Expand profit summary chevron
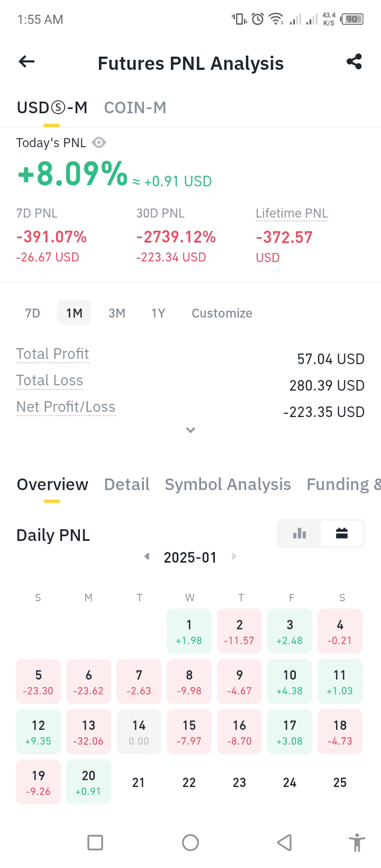Viewport: 381px width, 868px height. [x=190, y=430]
